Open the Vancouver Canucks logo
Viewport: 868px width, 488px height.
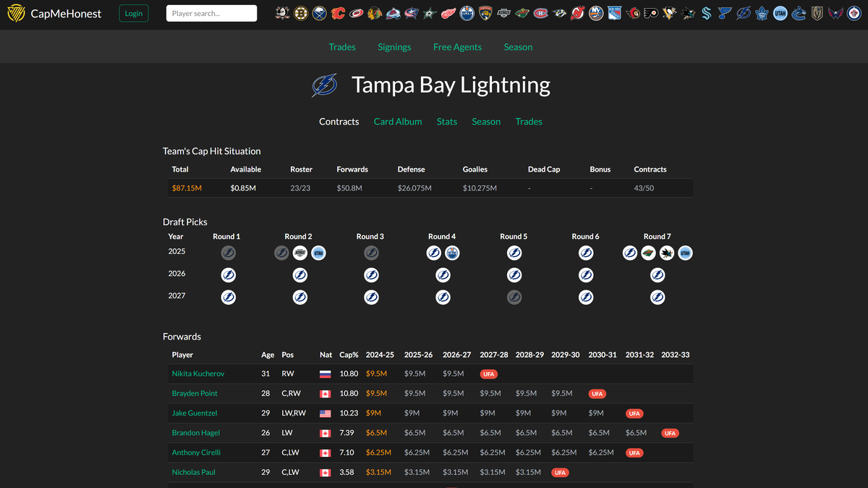click(x=799, y=13)
